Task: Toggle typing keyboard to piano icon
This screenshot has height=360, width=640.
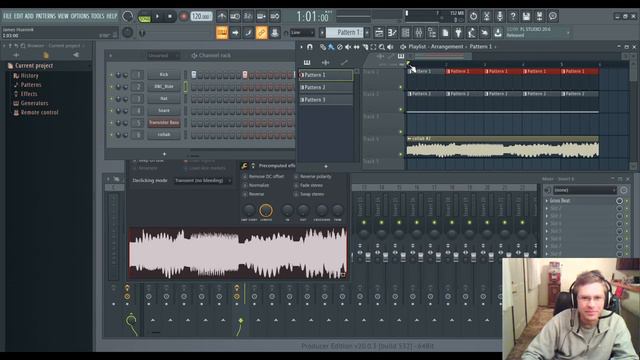Action: [222, 33]
